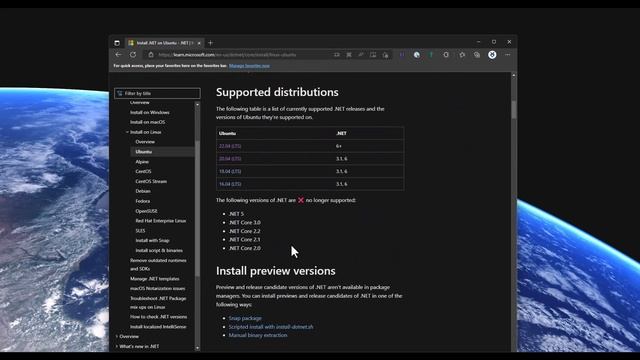
Task: Open the 22.04 (LTS) Ubuntu link
Action: 230,146
